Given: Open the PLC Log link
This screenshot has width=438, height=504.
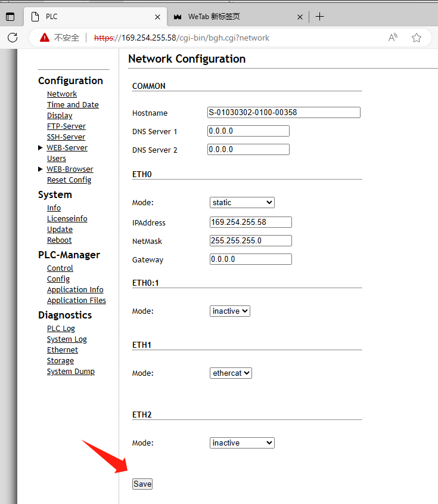Looking at the screenshot, I should point(61,329).
